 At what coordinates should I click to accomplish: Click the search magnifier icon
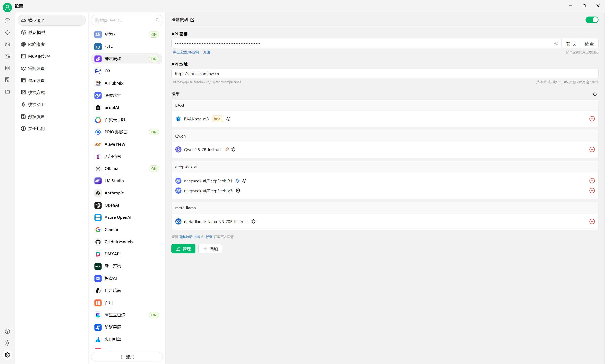tap(157, 20)
